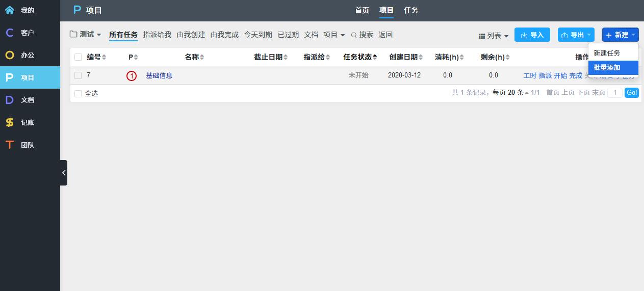The width and height of the screenshot is (644, 291).
Task: Go to the 首页 top nav tab
Action: 362,10
